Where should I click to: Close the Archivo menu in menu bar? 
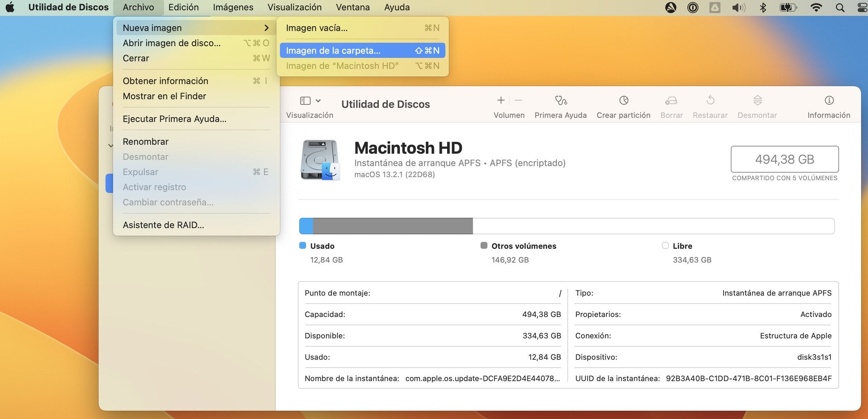138,7
